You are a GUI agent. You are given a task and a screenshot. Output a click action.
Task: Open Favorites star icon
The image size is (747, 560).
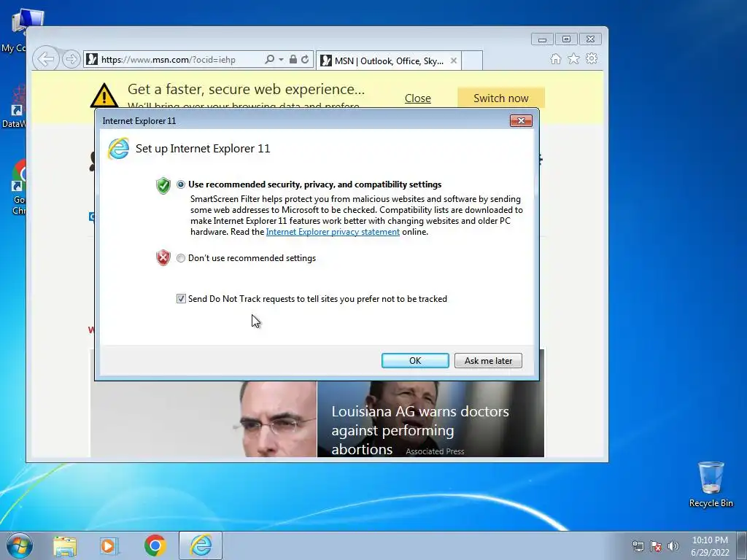(573, 58)
